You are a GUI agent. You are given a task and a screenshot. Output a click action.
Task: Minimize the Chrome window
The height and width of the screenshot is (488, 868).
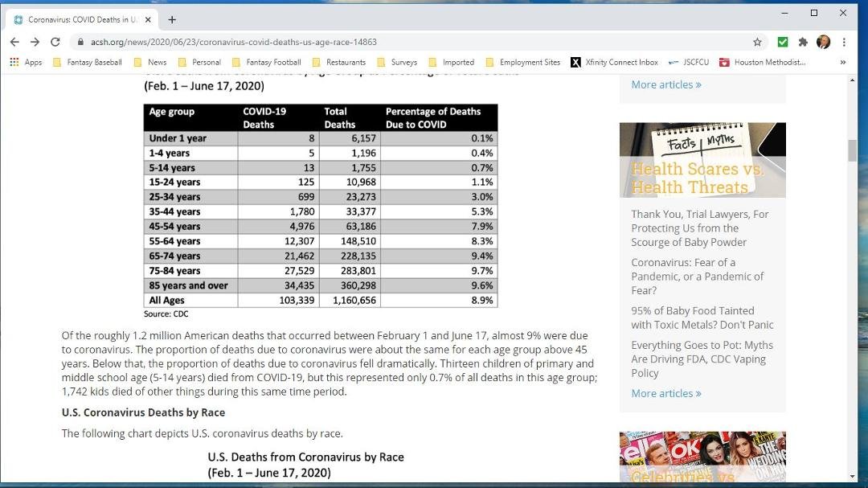pyautogui.click(x=784, y=13)
